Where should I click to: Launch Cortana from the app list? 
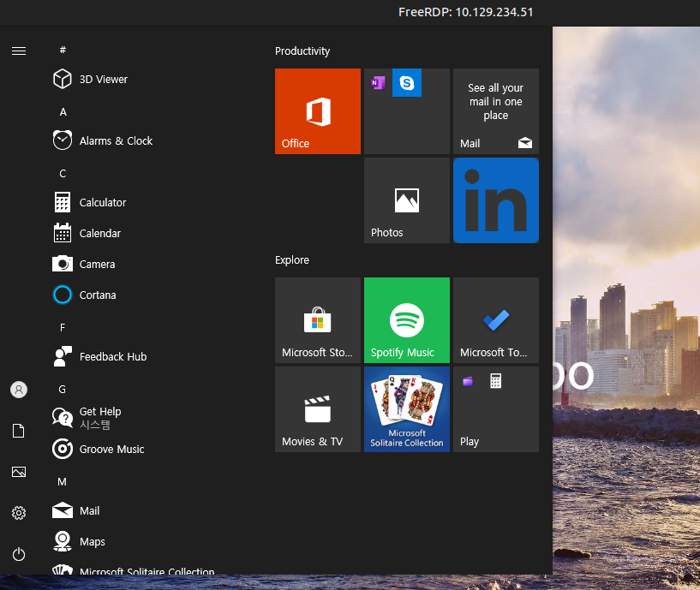pyautogui.click(x=97, y=295)
